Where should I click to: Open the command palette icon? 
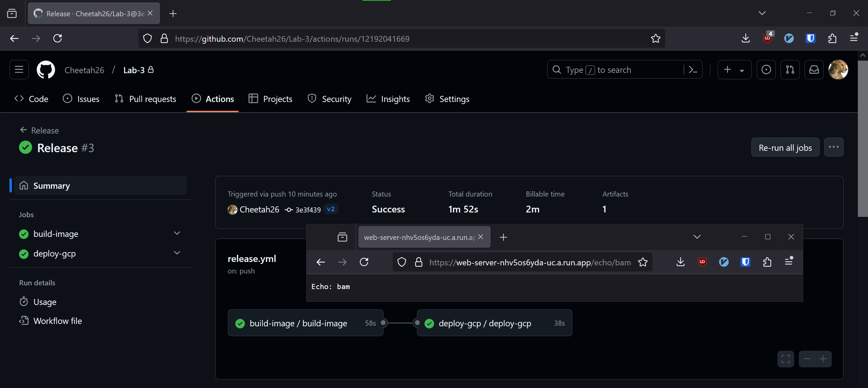(693, 70)
